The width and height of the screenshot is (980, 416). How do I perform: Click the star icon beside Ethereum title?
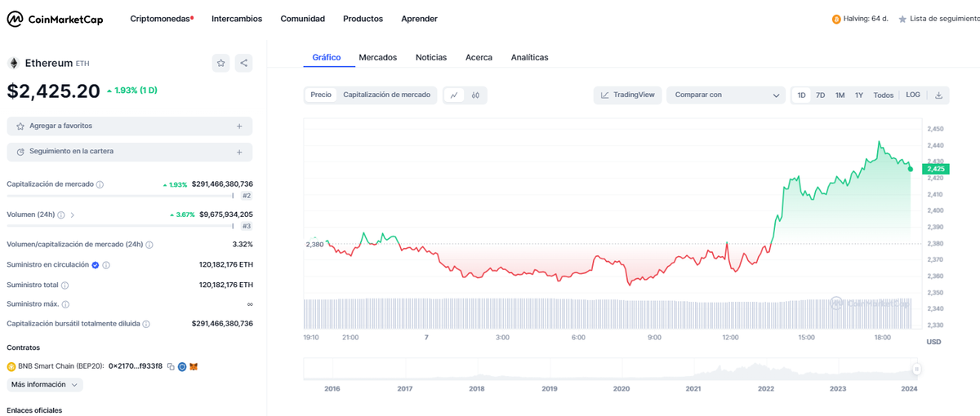click(220, 63)
